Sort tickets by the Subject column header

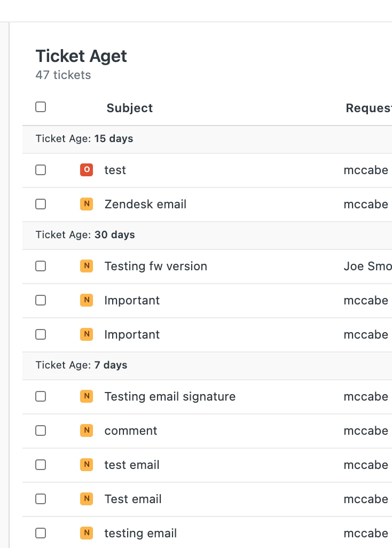click(129, 108)
